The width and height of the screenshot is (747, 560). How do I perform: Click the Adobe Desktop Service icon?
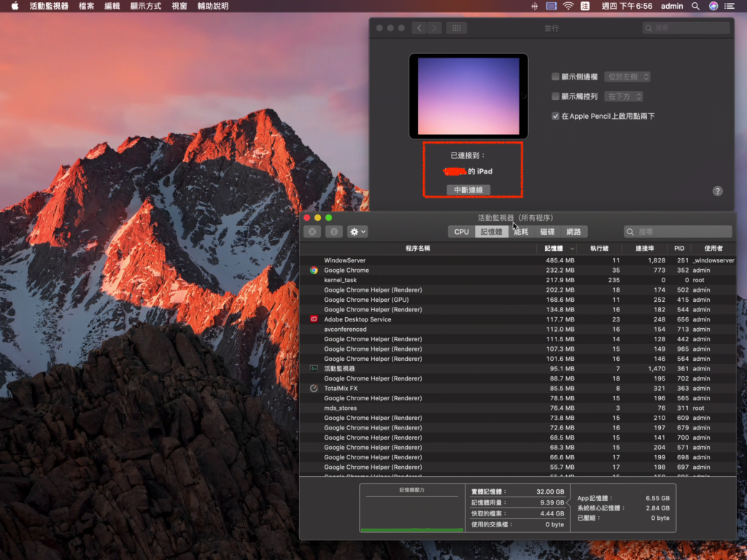[x=314, y=319]
